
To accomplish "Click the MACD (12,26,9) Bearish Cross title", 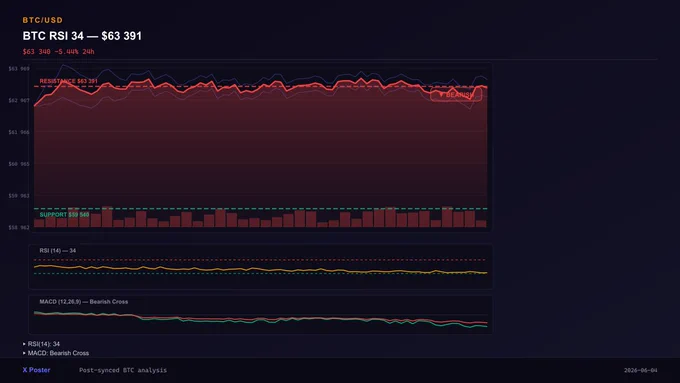I will click(x=84, y=301).
